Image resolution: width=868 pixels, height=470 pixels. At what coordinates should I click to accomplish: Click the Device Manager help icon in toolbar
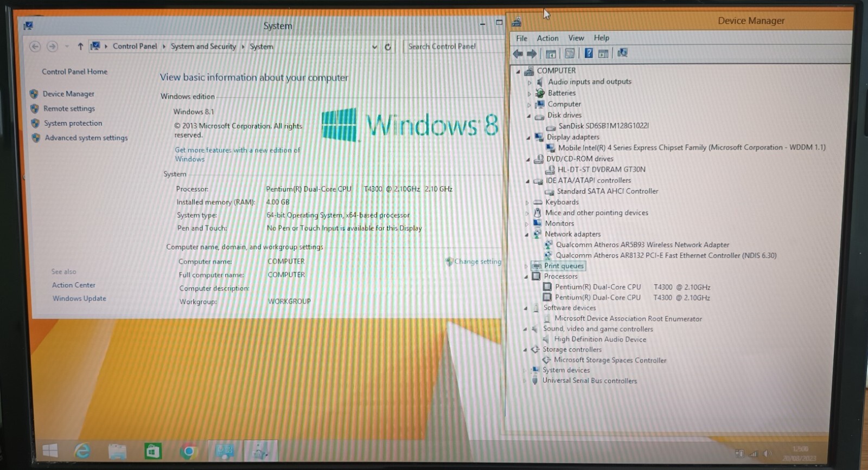(x=589, y=53)
